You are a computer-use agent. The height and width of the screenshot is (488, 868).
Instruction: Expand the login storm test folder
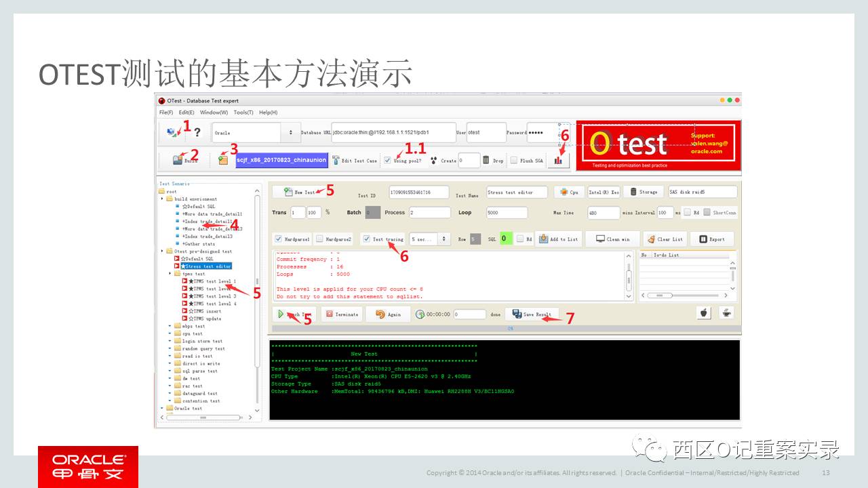coord(170,341)
